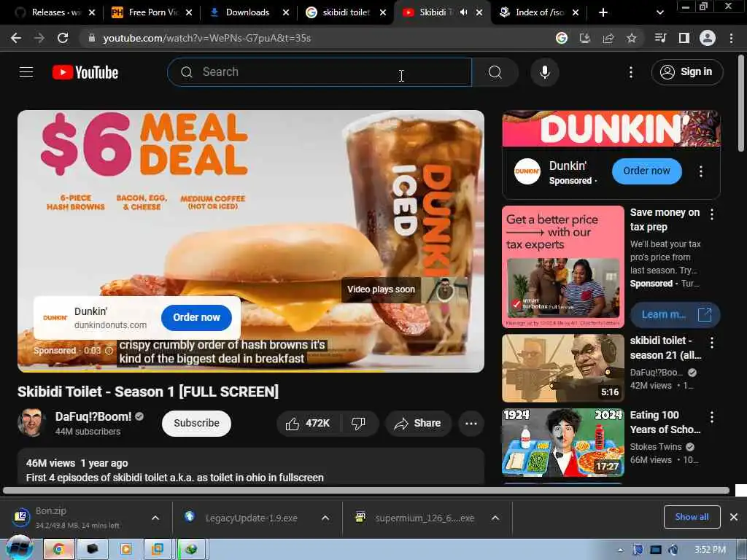
Task: Close the downloads bar
Action: [x=734, y=517]
